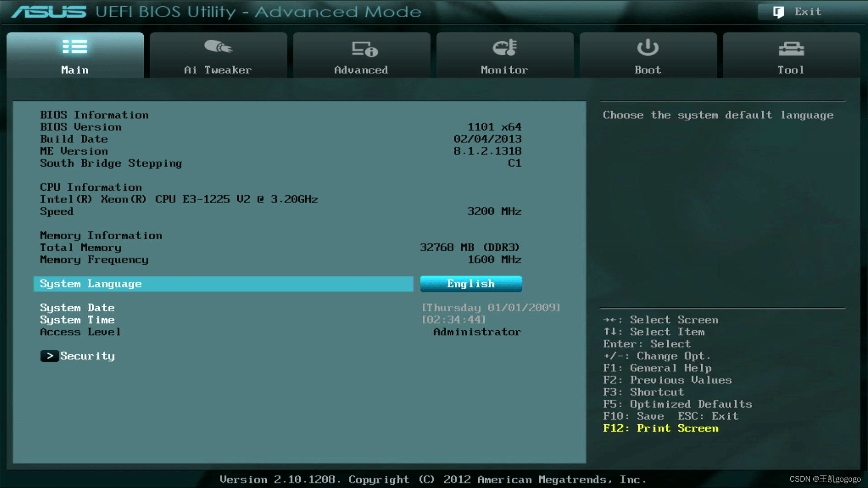Open the English language dropdown
The width and height of the screenshot is (868, 488).
[x=471, y=284]
